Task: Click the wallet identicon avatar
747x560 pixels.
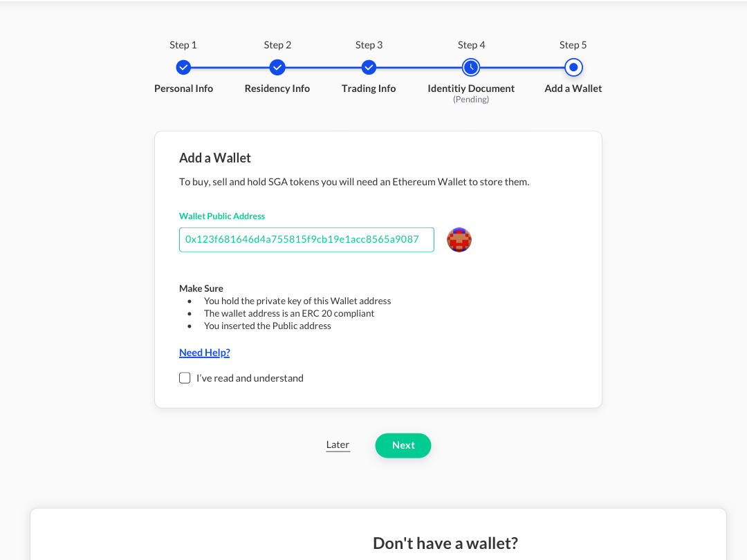Action: pyautogui.click(x=459, y=240)
